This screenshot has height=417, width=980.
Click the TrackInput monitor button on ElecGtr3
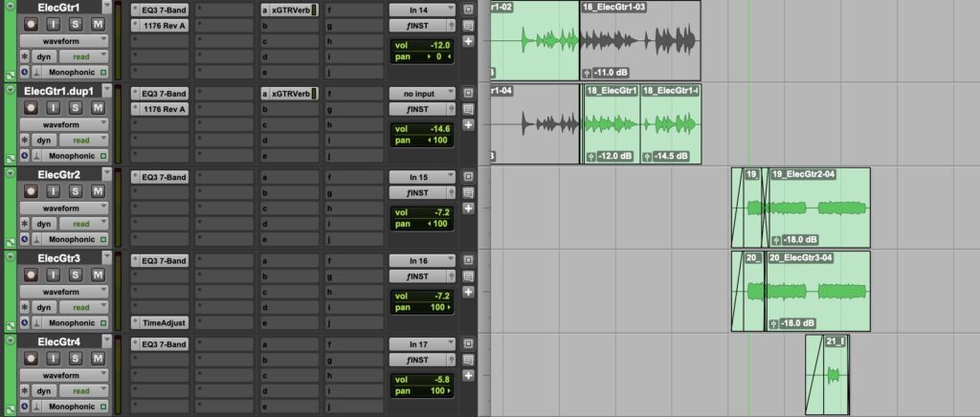[53, 275]
